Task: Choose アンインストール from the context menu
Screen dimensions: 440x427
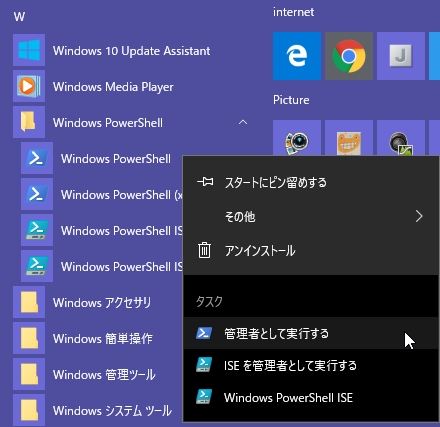Action: click(311, 250)
